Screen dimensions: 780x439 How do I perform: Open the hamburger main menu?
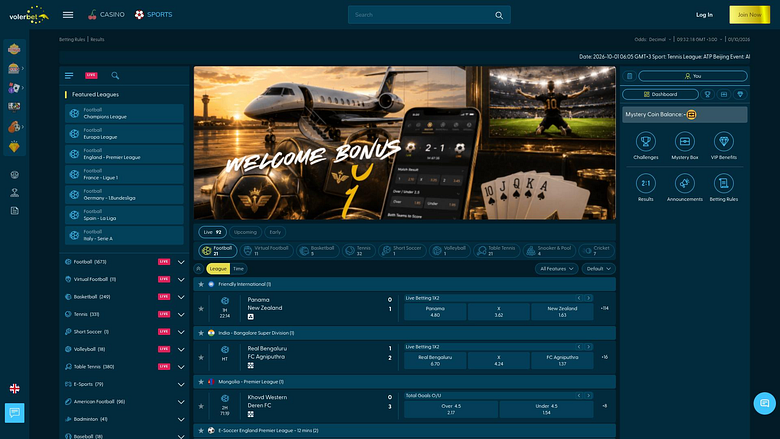pyautogui.click(x=68, y=15)
